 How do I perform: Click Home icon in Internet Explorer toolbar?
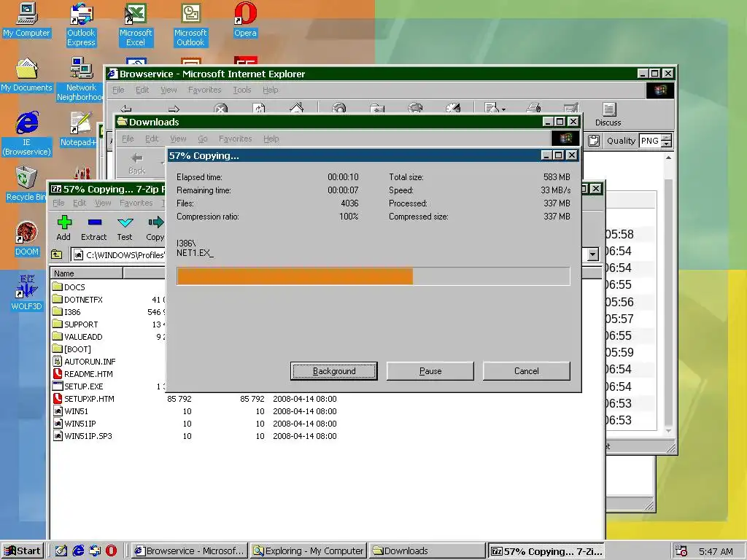tap(296, 108)
